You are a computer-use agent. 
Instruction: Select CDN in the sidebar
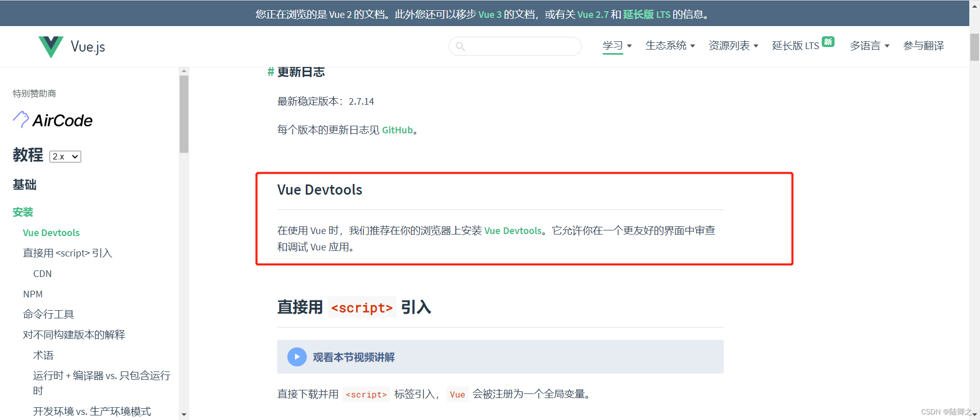pyautogui.click(x=42, y=273)
